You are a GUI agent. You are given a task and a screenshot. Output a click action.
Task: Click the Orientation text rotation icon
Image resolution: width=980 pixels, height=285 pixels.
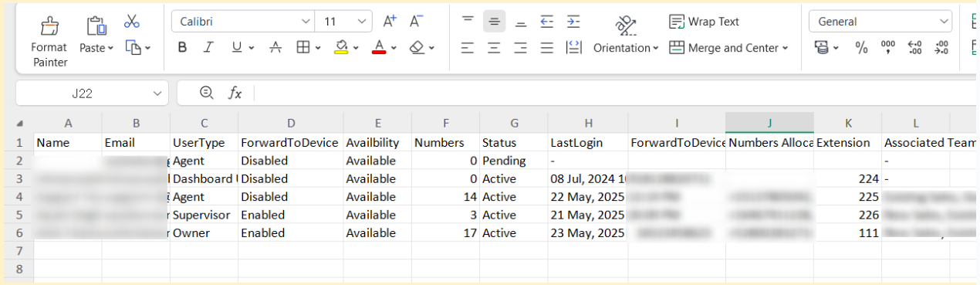click(626, 25)
